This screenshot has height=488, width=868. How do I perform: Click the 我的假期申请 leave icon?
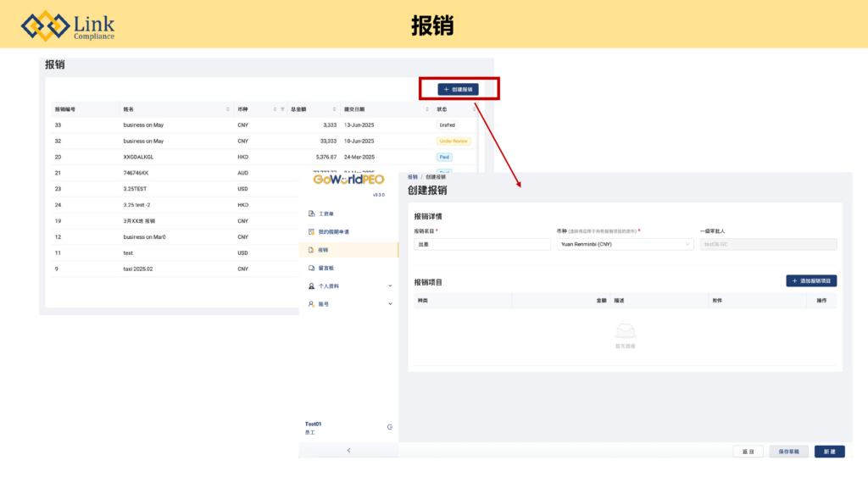[311, 232]
